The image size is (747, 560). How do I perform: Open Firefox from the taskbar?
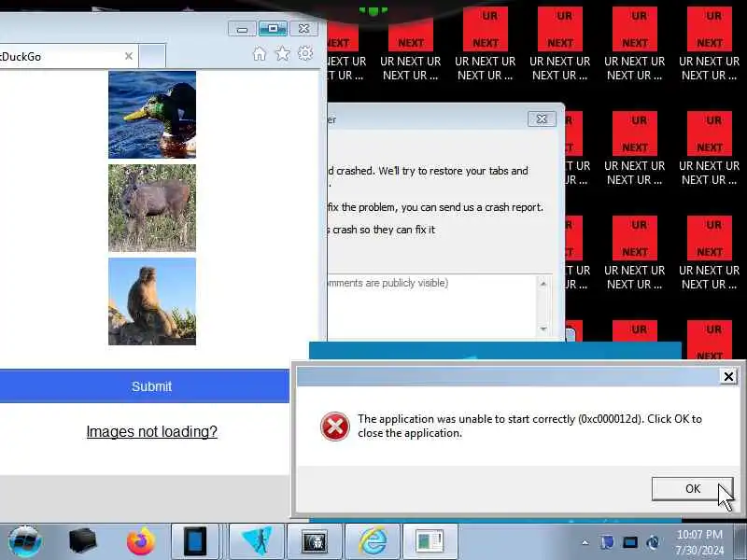pos(141,541)
